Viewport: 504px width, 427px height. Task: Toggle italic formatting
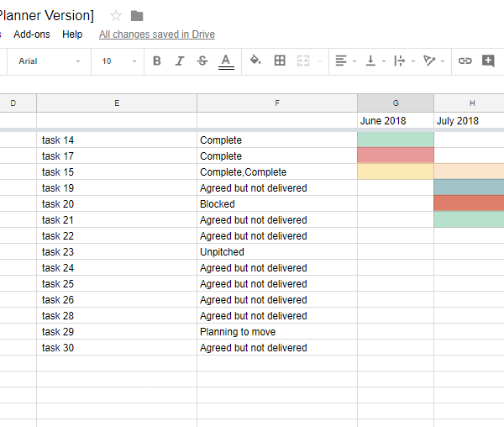point(179,61)
